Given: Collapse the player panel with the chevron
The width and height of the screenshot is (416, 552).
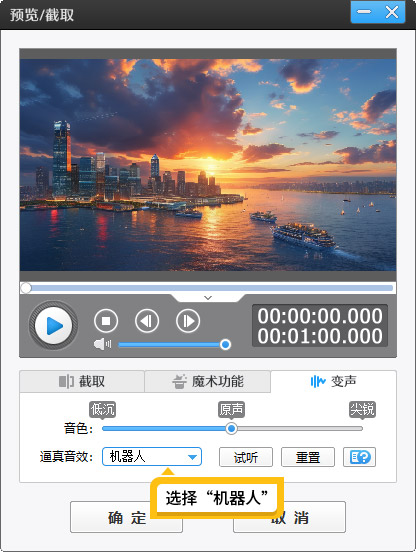Looking at the screenshot, I should [x=208, y=298].
